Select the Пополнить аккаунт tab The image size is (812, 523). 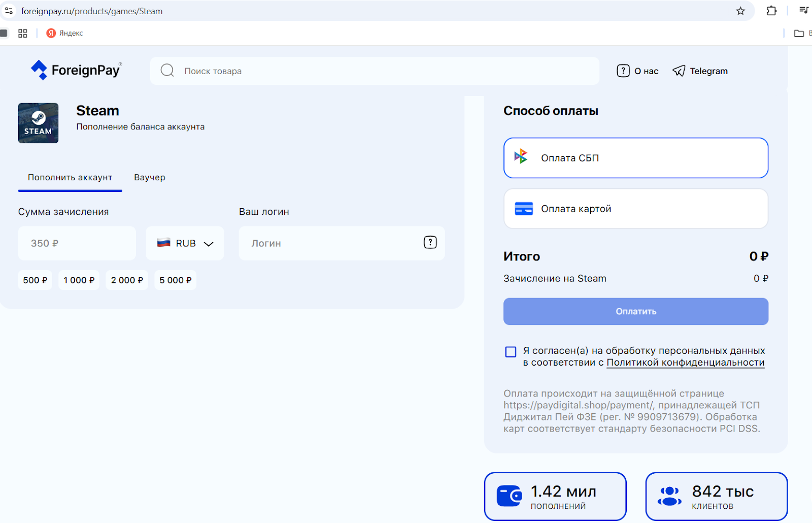[70, 177]
